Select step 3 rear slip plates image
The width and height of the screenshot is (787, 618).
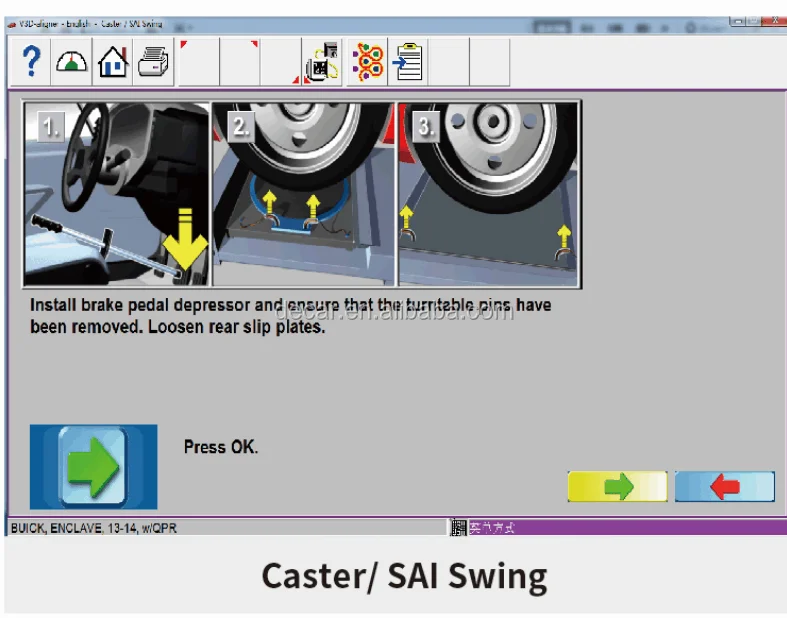tap(489, 194)
